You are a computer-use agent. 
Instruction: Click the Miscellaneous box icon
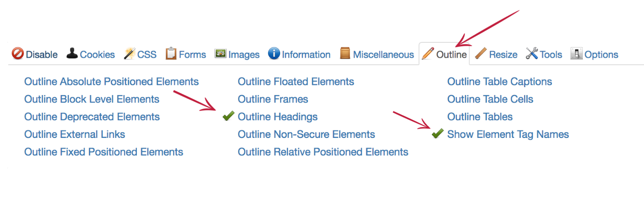(345, 54)
